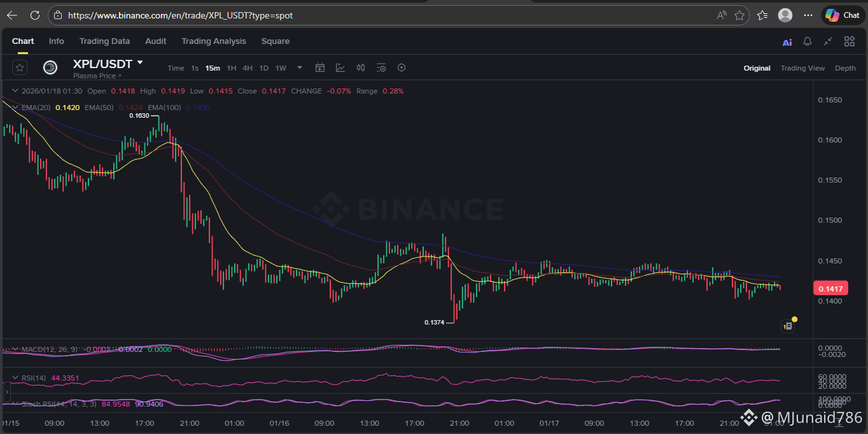The image size is (868, 434).
Task: Open the Binance AI assistant icon
Action: point(787,42)
